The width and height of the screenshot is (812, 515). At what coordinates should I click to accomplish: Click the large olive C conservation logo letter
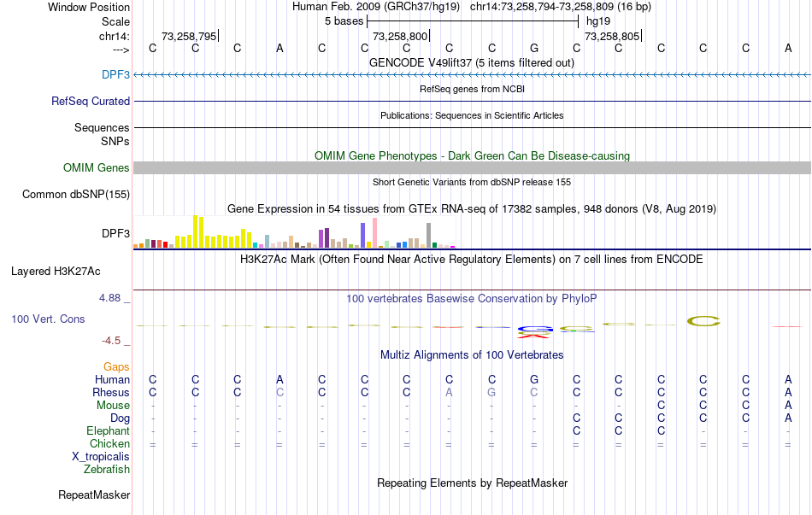703,321
